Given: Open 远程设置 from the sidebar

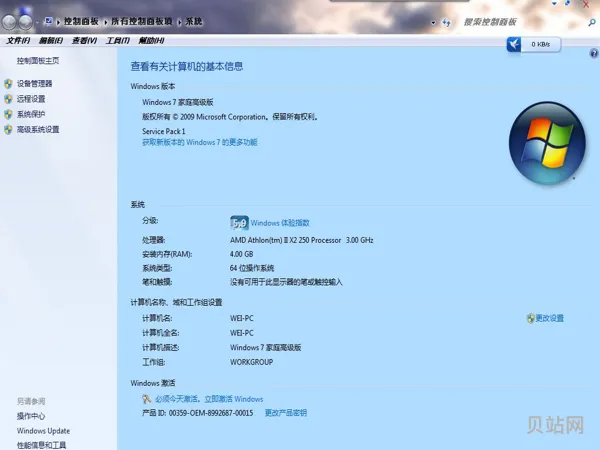Looking at the screenshot, I should pyautogui.click(x=31, y=99).
